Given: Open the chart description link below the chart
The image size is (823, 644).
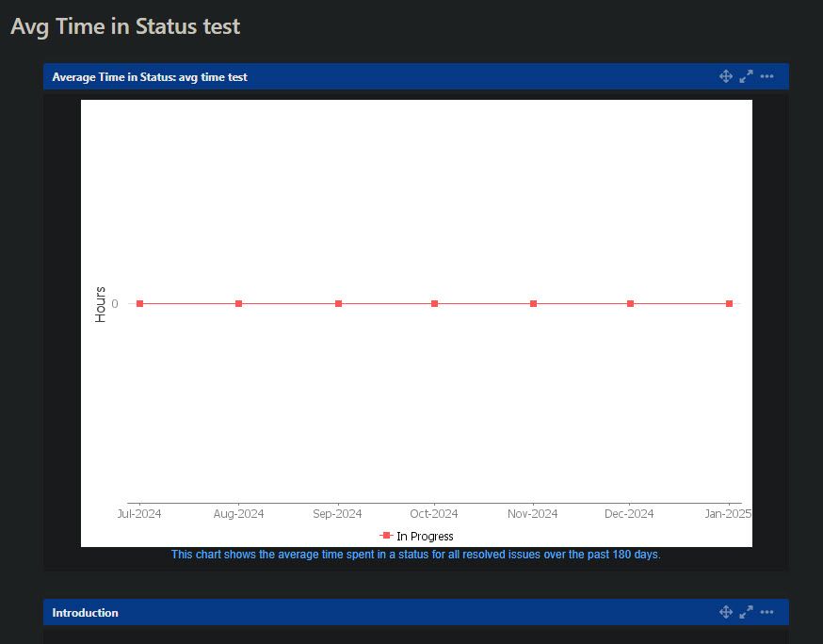Looking at the screenshot, I should (x=417, y=555).
